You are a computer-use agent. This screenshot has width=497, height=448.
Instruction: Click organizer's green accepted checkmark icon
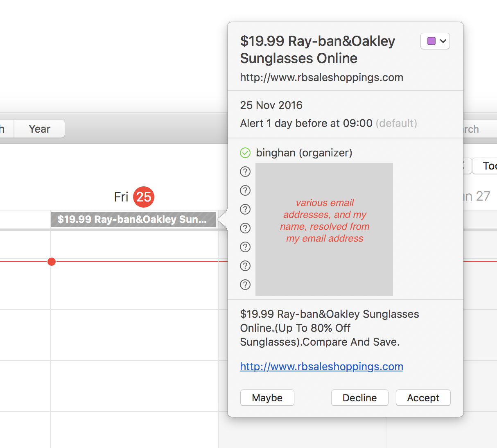pyautogui.click(x=245, y=153)
